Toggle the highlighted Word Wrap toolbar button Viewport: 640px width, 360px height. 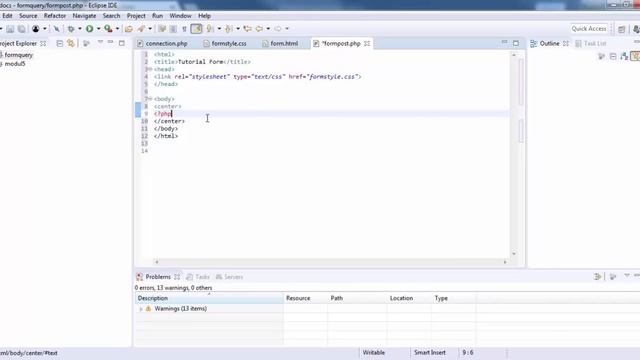196,29
